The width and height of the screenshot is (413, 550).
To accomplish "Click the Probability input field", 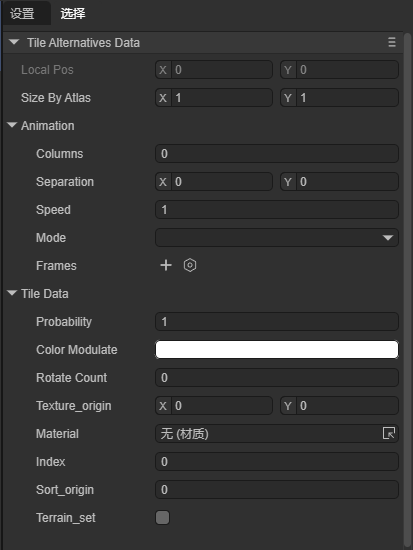I will click(x=277, y=322).
